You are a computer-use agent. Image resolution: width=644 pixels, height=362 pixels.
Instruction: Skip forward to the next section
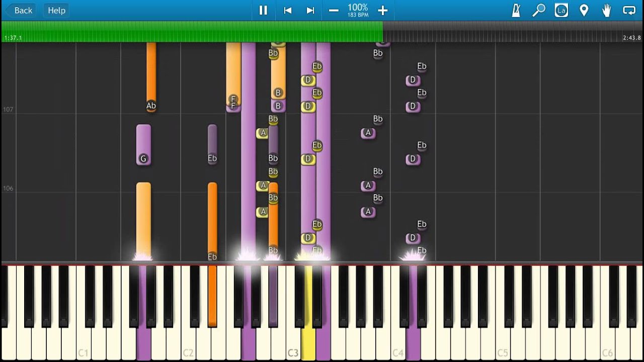pyautogui.click(x=310, y=10)
